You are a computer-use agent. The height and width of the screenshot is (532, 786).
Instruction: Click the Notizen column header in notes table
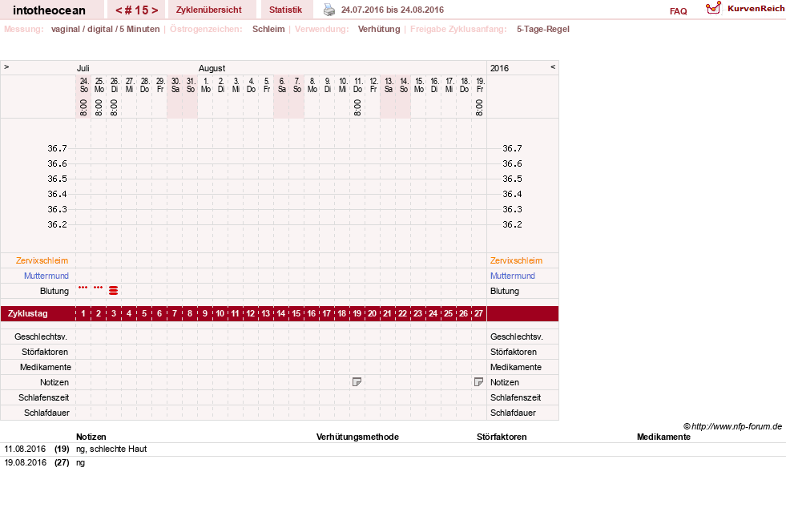(x=91, y=437)
